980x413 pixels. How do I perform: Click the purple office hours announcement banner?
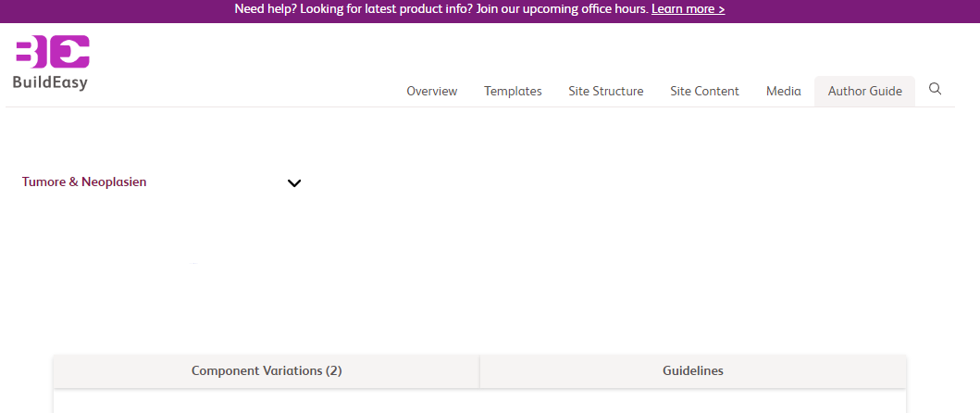pos(490,10)
